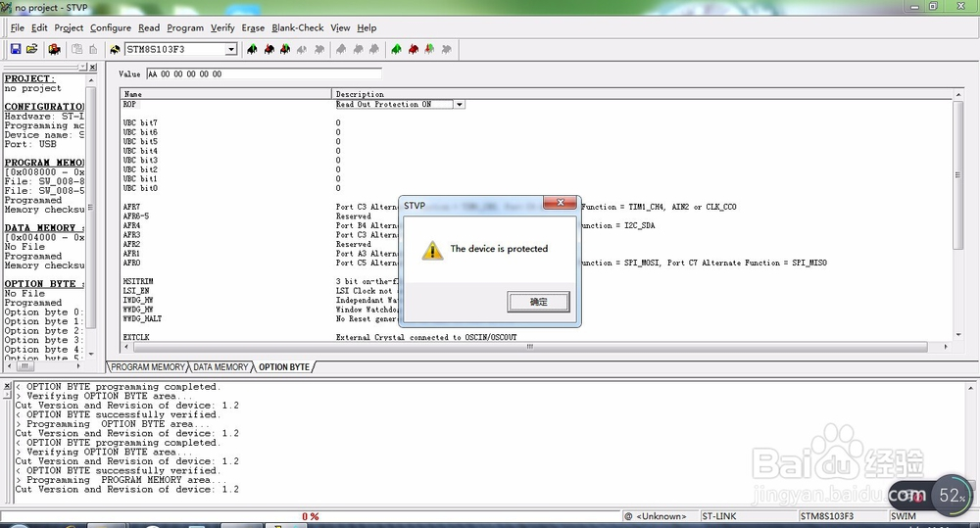Viewport: 980px width, 528px height.
Task: Open the Blank-Check menu
Action: coord(298,27)
